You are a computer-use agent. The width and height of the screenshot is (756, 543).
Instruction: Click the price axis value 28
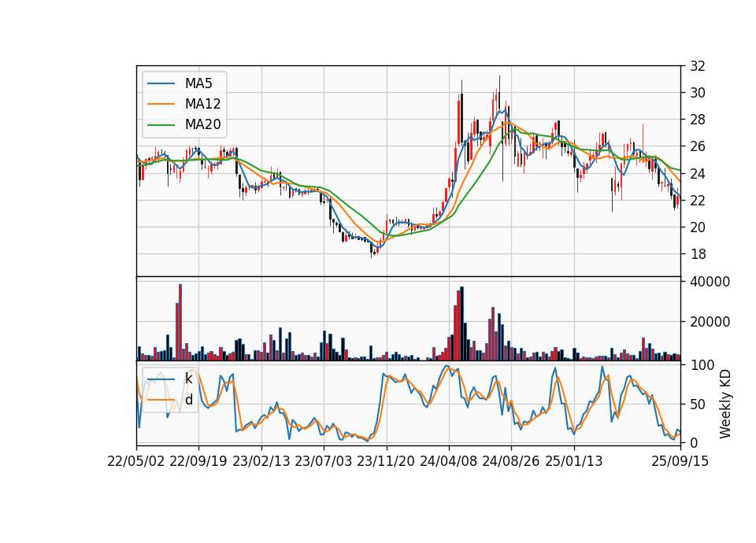coord(698,120)
